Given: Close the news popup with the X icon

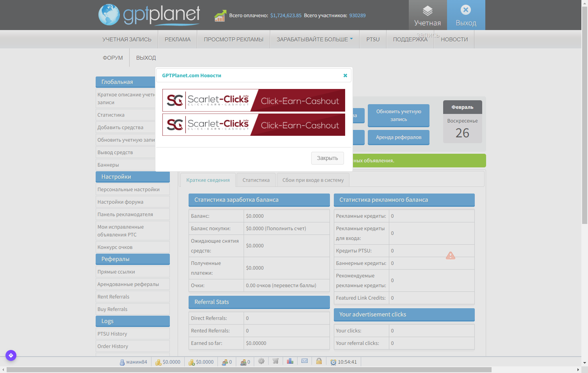Looking at the screenshot, I should point(345,76).
